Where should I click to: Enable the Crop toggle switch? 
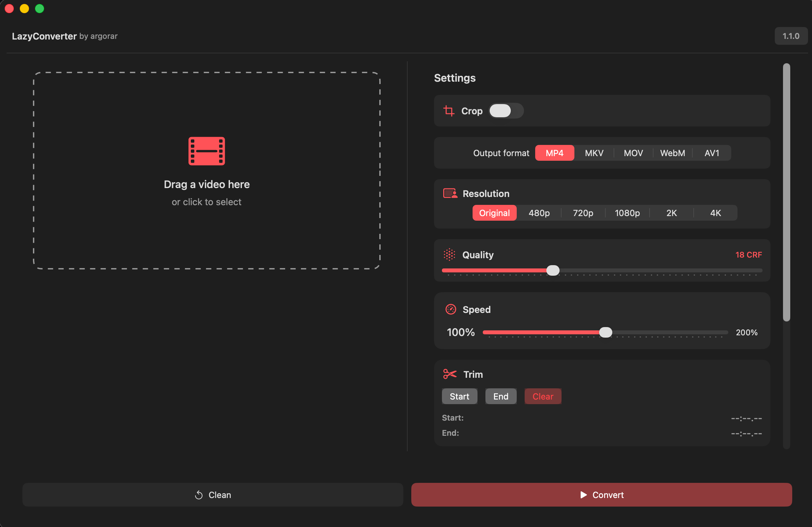506,111
